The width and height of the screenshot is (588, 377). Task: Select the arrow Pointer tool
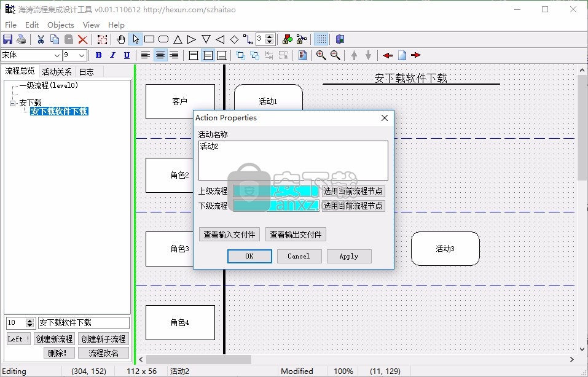point(135,39)
